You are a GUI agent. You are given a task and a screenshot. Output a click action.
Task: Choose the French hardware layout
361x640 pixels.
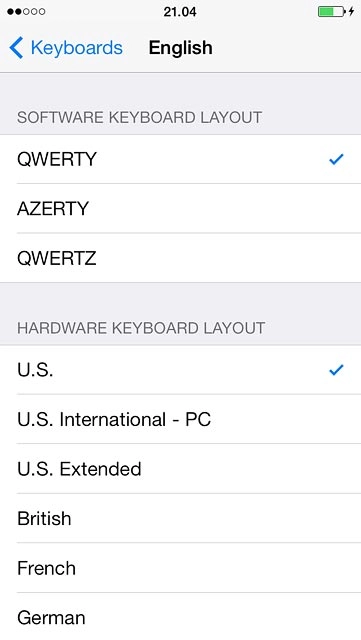[x=180, y=568]
